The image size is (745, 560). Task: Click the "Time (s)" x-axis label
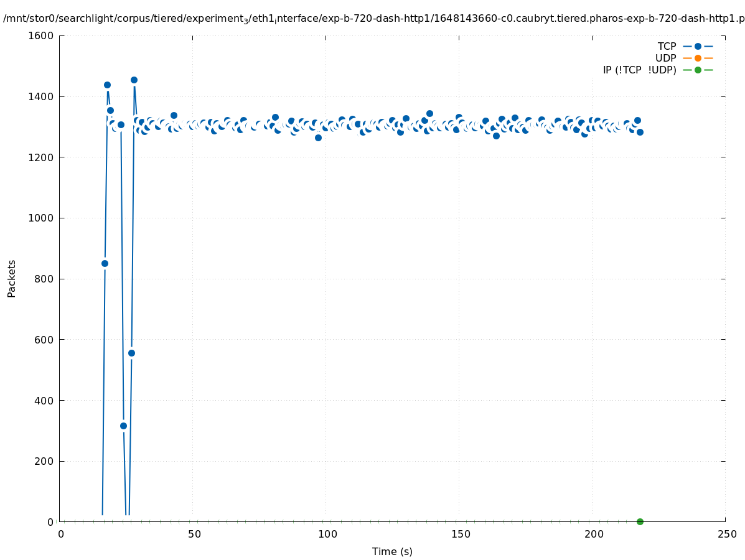(392, 551)
